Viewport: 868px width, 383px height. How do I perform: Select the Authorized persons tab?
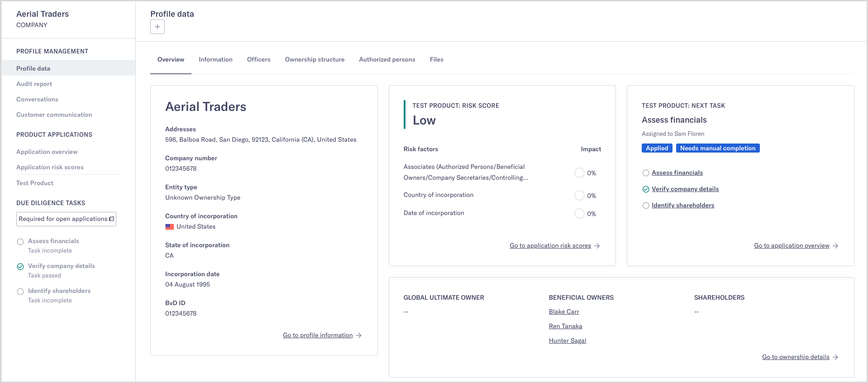tap(387, 59)
